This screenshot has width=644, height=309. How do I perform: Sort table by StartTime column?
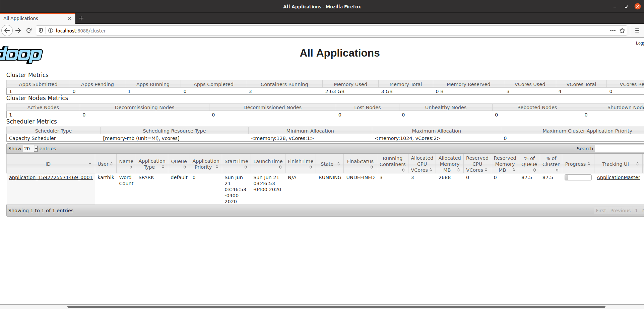tap(236, 164)
